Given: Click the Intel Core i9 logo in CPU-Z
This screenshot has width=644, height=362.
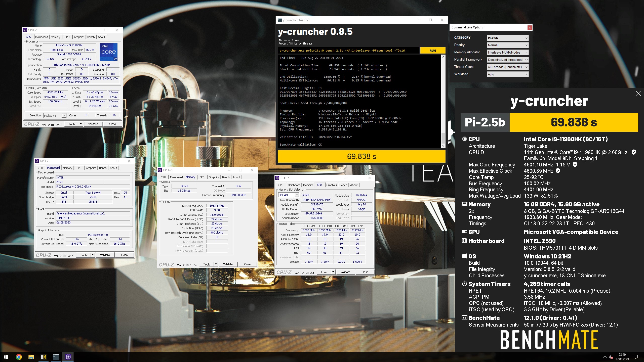Looking at the screenshot, I should [x=109, y=52].
